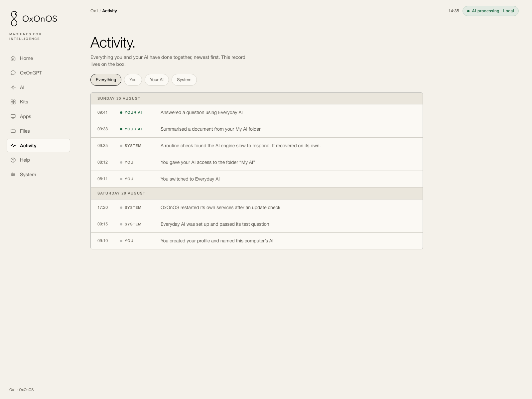Viewport: 532px width, 399px height.
Task: Click the Activity breadcrumb text in header
Action: [x=109, y=11]
